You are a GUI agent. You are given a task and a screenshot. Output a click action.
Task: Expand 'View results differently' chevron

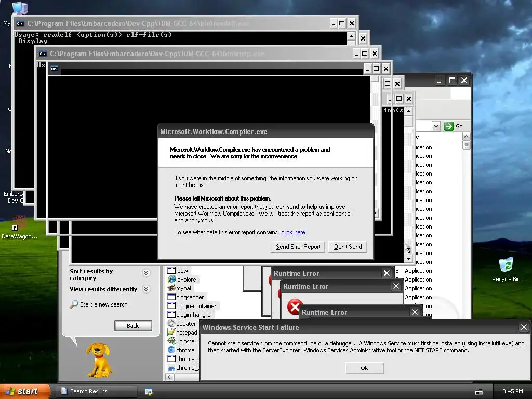point(146,289)
